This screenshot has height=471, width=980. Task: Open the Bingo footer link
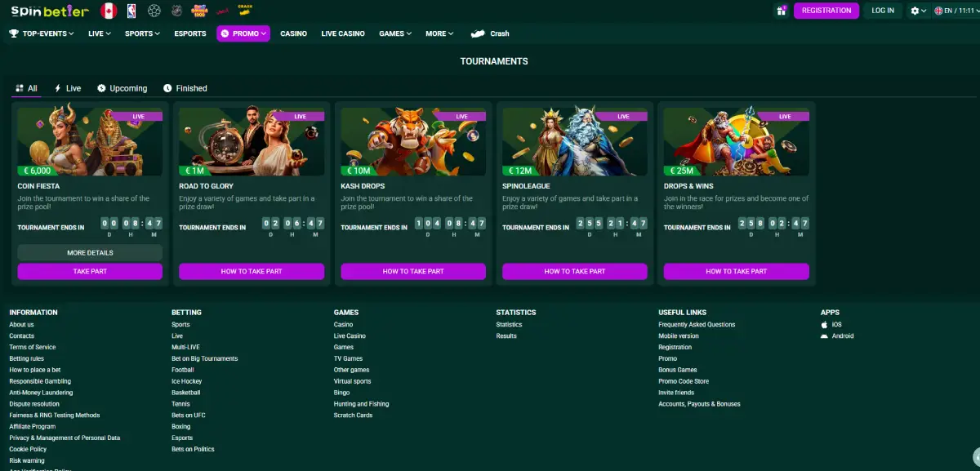341,393
